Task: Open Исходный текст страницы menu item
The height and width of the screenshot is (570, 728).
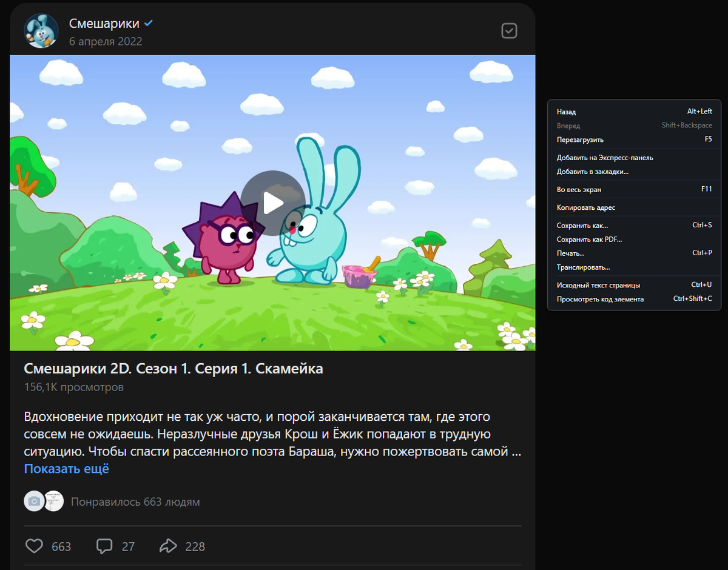Action: (x=635, y=285)
